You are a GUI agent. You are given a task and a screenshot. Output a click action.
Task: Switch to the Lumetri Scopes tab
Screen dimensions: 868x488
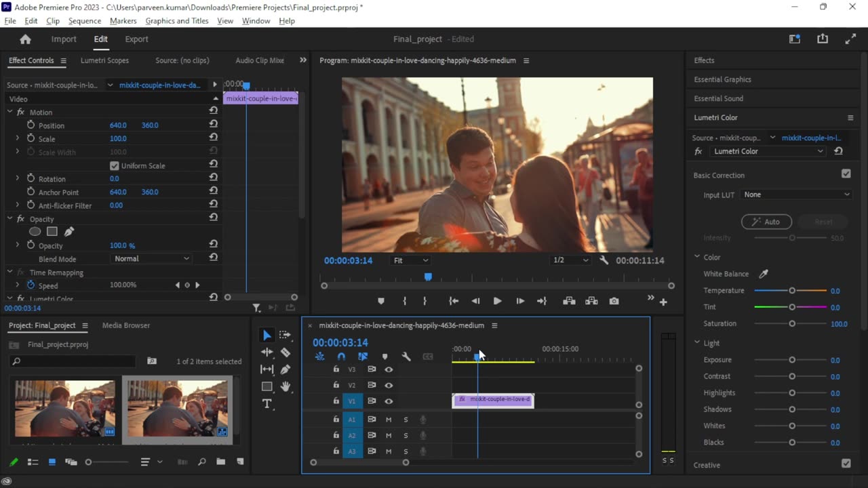tap(104, 60)
